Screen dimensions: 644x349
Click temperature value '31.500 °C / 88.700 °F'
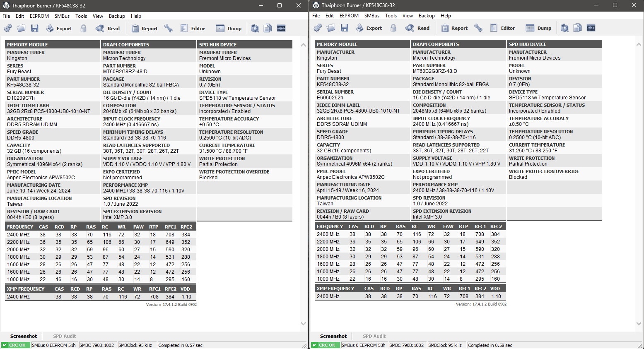223,151
